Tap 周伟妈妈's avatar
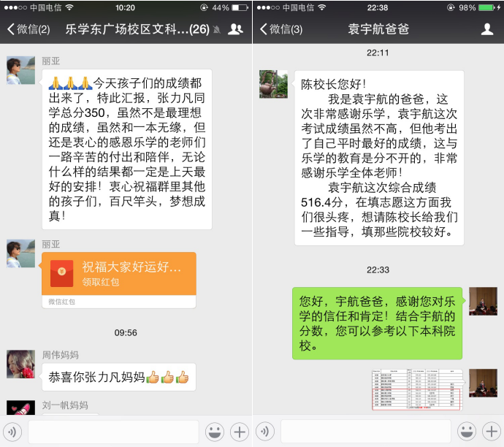This screenshot has height=447, width=504. pos(21,364)
